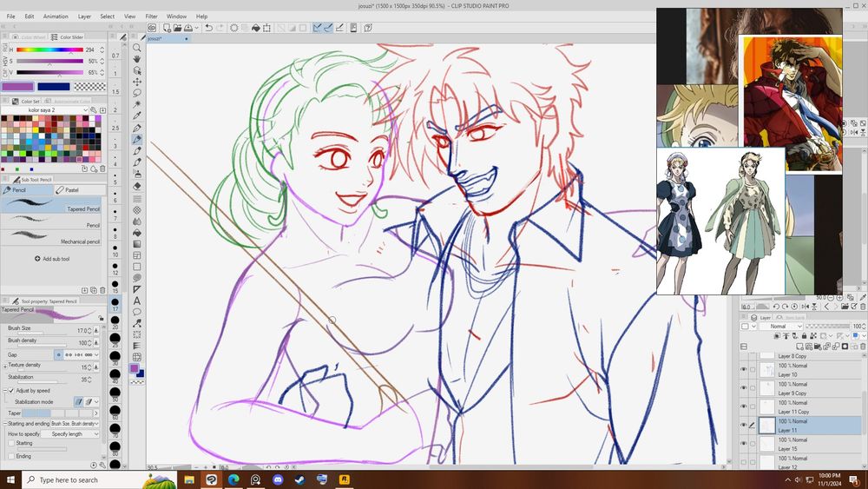This screenshot has height=489, width=868.
Task: Select Mechanical pencil sub tool
Action: coord(51,238)
